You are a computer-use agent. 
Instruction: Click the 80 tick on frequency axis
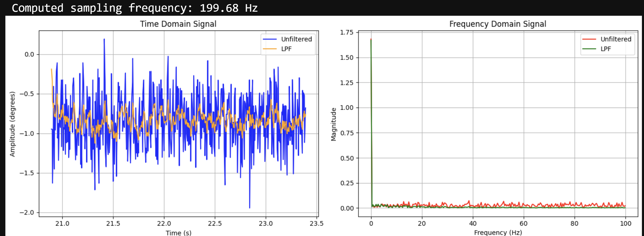tap(574, 224)
